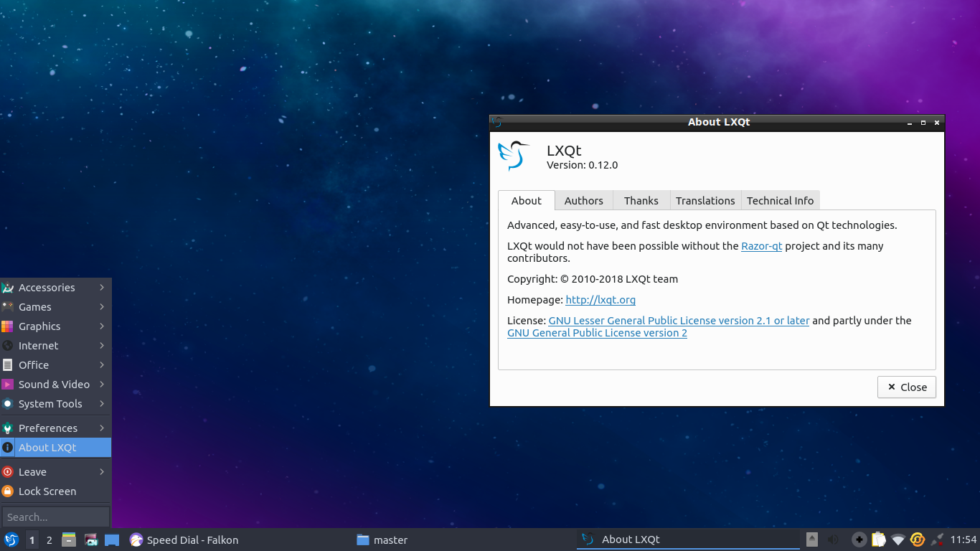Click the master folder icon in the taskbar
The image size is (980, 551).
363,540
